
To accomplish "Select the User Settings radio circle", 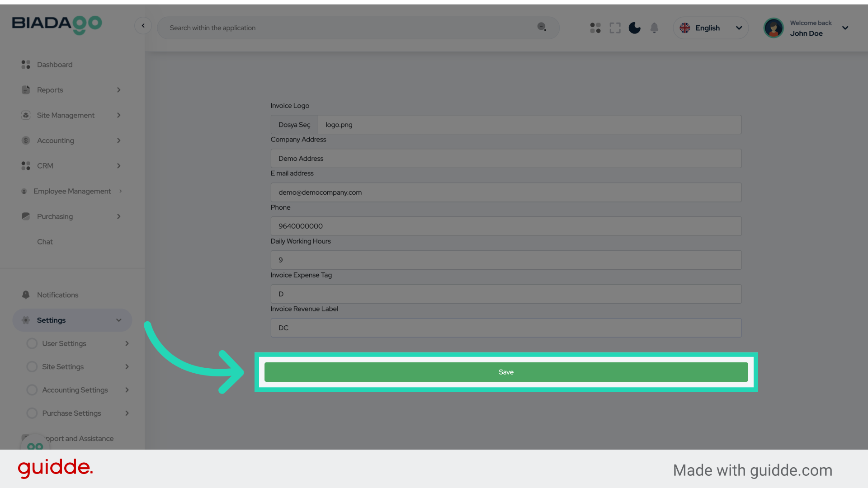I will coord(32,343).
